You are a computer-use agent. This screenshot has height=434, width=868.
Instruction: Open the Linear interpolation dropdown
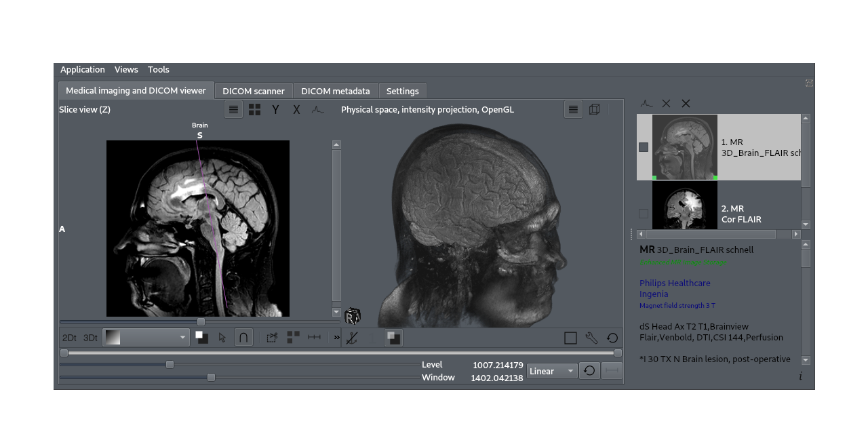[x=552, y=371]
